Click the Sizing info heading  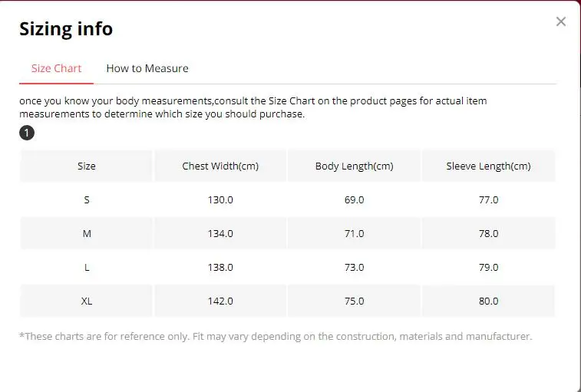click(x=66, y=29)
